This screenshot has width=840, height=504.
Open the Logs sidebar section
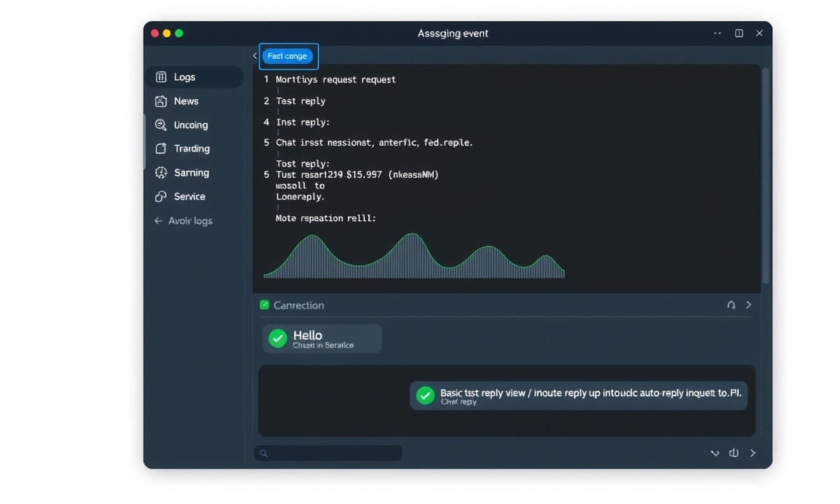(194, 77)
